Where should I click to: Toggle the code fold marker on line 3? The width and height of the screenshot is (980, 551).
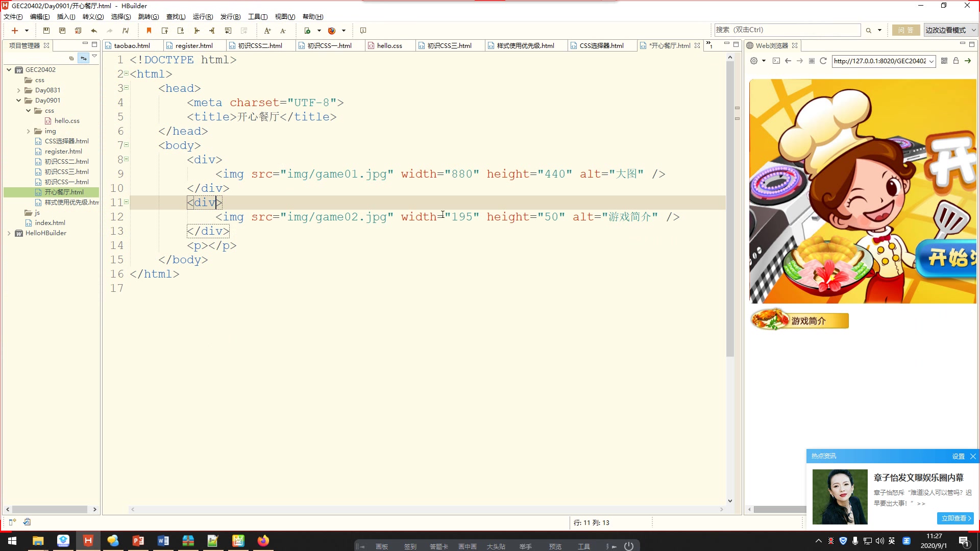(126, 88)
